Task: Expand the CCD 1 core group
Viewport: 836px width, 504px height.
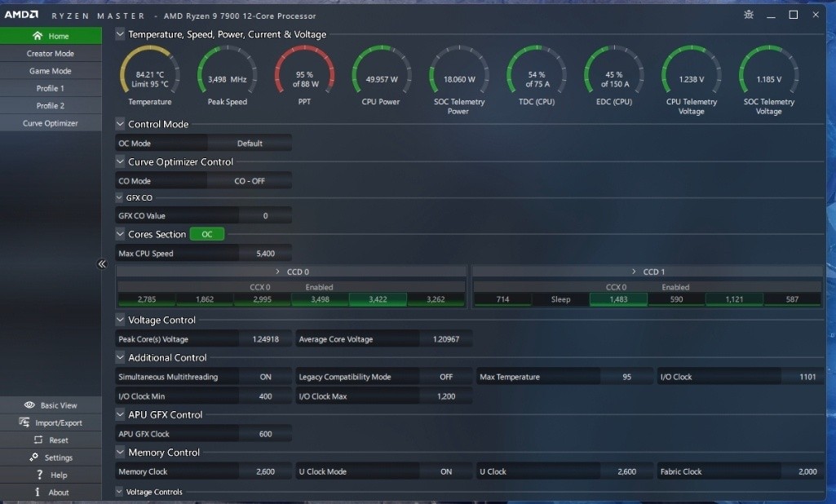Action: pos(634,272)
